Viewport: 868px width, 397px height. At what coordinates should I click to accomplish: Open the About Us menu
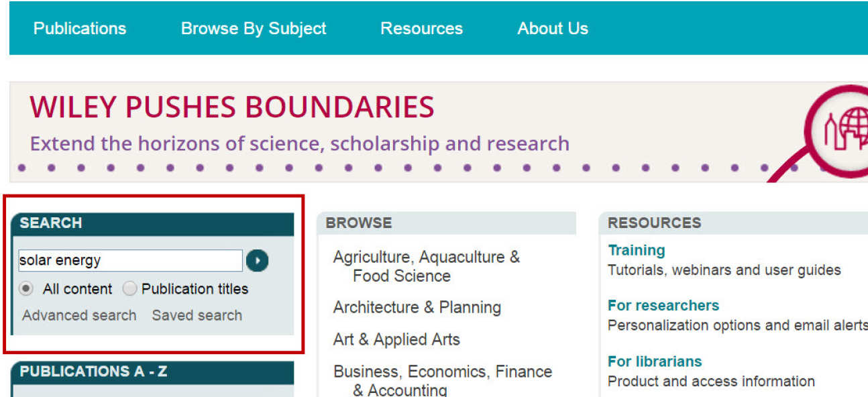[x=552, y=28]
